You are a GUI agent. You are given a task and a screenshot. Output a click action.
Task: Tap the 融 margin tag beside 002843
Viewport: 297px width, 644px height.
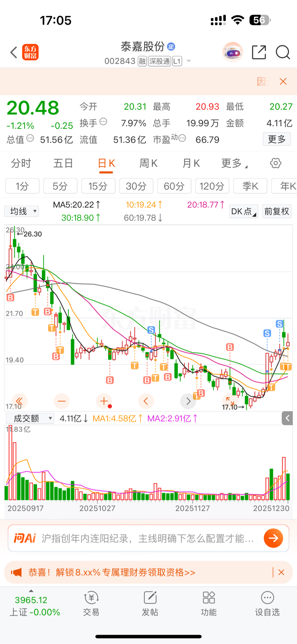(142, 61)
